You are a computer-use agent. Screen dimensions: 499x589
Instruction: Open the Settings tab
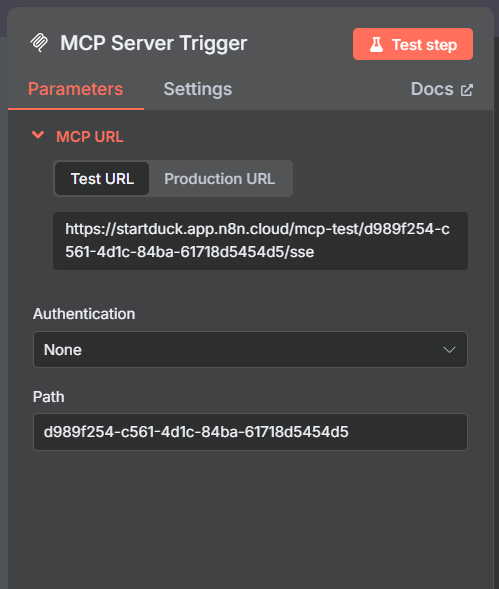pyautogui.click(x=198, y=89)
